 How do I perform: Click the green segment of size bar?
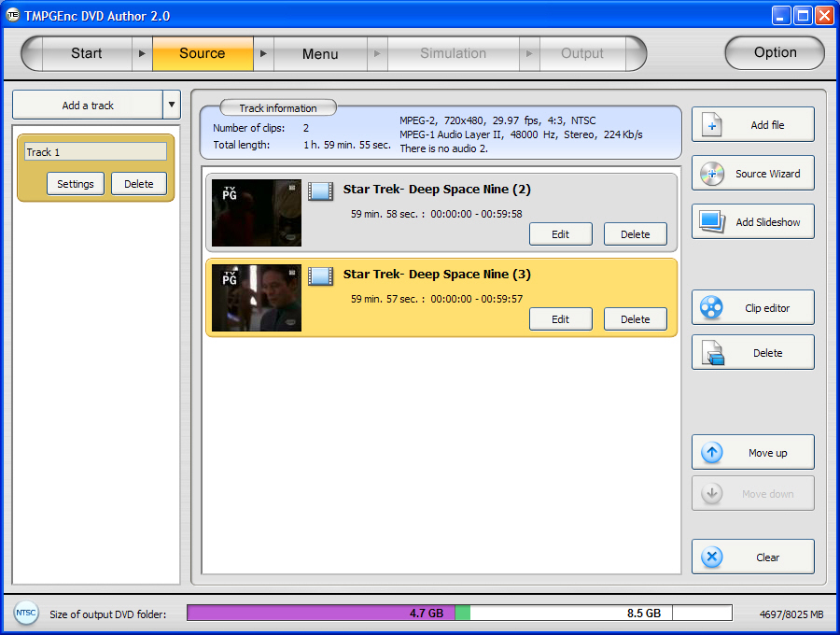pos(462,613)
